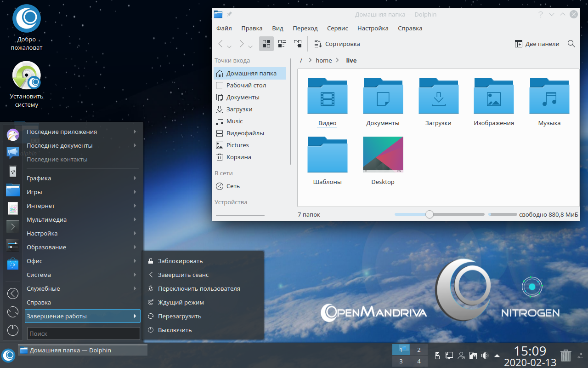Choose Заблокировать to lock screen
Screen dimensions: 588x368
(x=204, y=261)
